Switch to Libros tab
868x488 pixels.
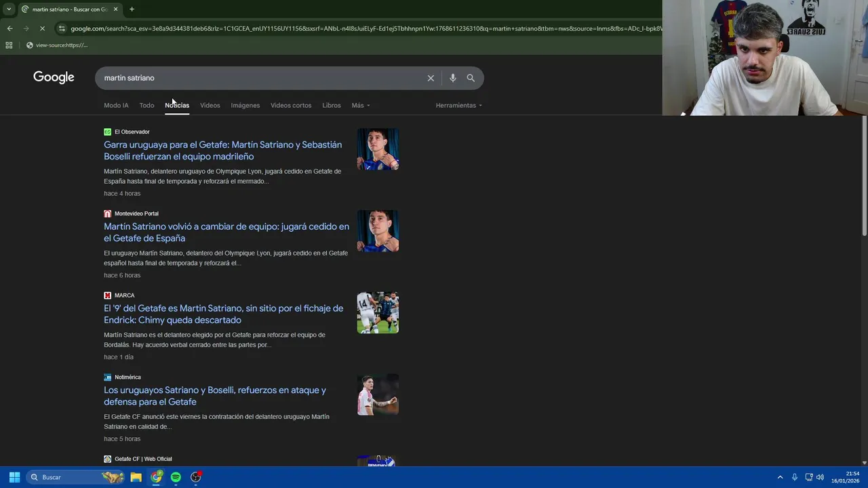(x=332, y=105)
